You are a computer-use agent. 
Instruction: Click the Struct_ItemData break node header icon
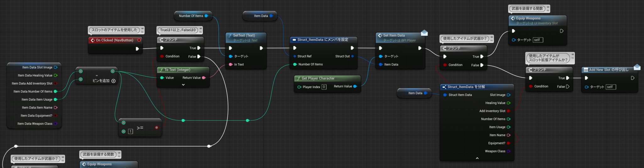pyautogui.click(x=444, y=87)
